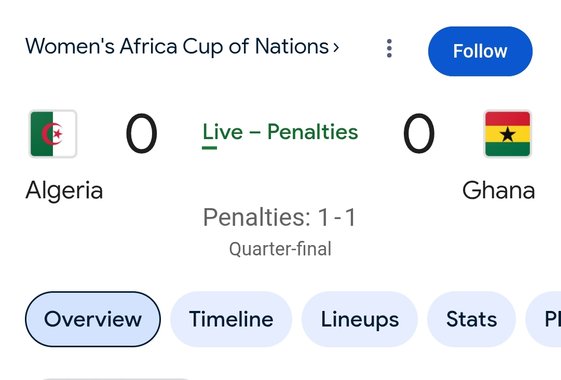561x380 pixels.
Task: Click the Ghana team name
Action: (x=498, y=190)
